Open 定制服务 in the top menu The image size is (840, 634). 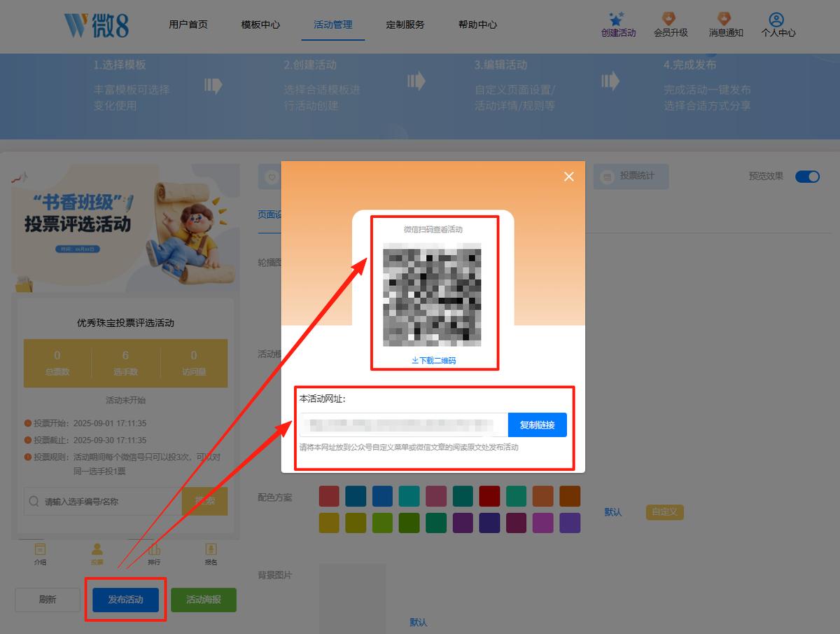pos(405,25)
